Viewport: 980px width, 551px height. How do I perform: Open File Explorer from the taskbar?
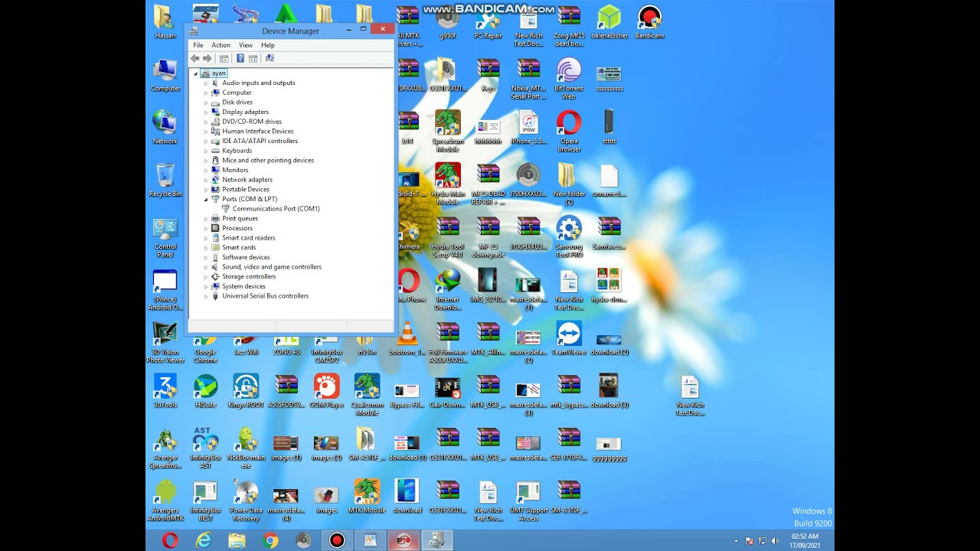237,540
